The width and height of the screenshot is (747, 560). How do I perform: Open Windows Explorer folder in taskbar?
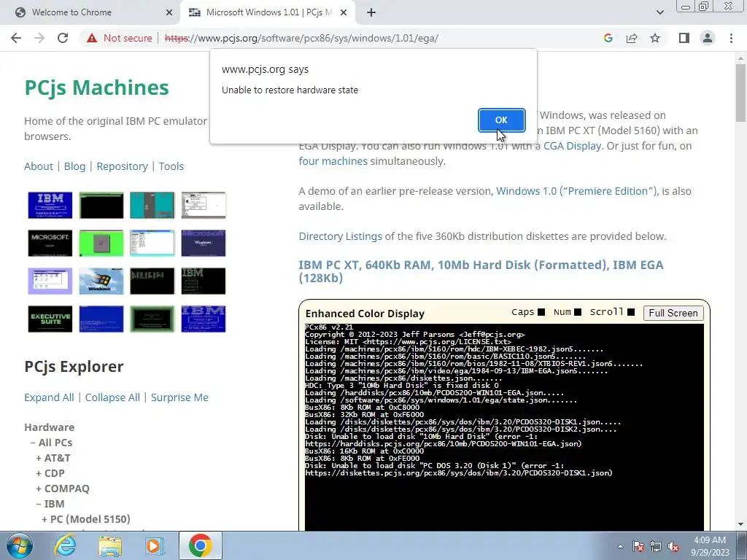tap(110, 545)
